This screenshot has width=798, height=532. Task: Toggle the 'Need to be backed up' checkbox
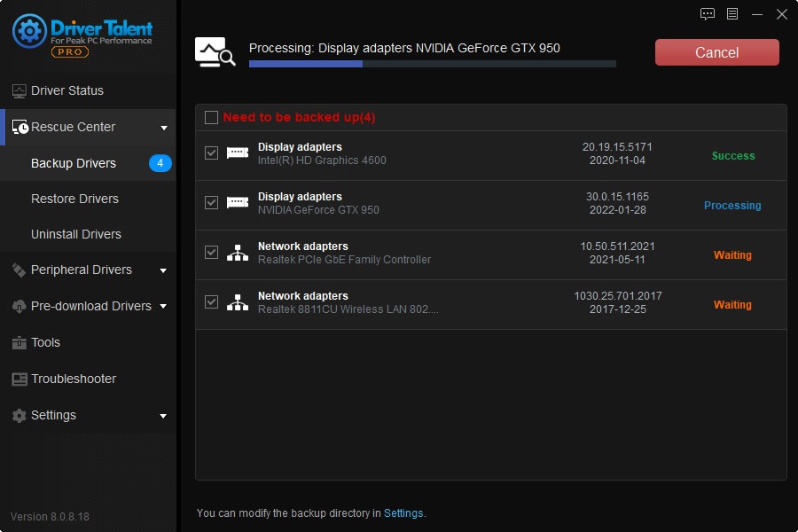point(211,117)
